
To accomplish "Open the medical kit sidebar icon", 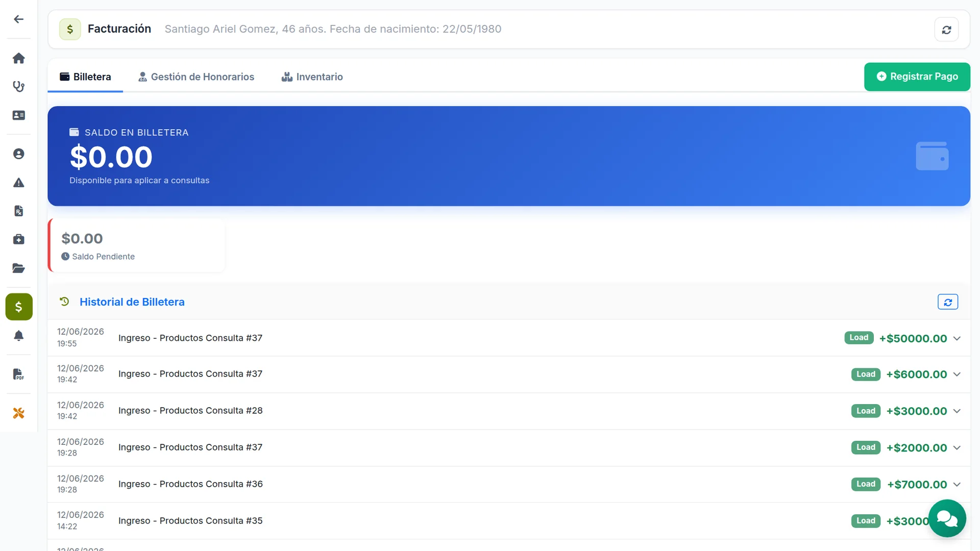I will [x=18, y=239].
